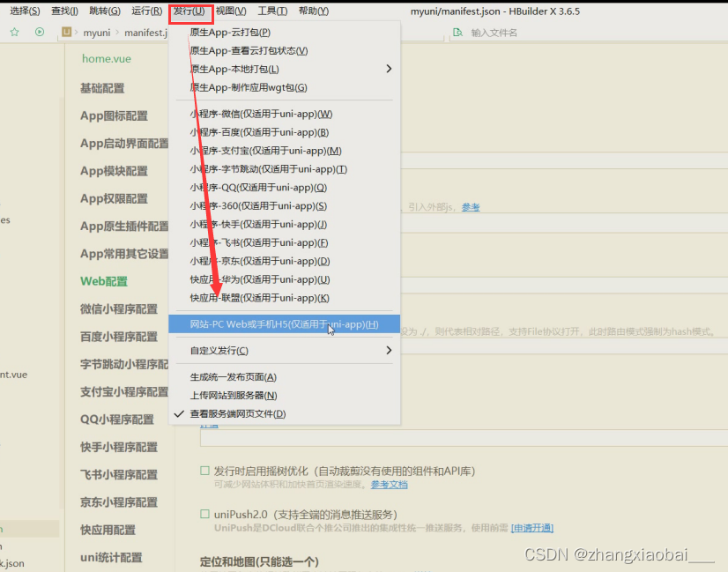Open App常用其它设置 section
This screenshot has width=728, height=572.
pyautogui.click(x=124, y=254)
